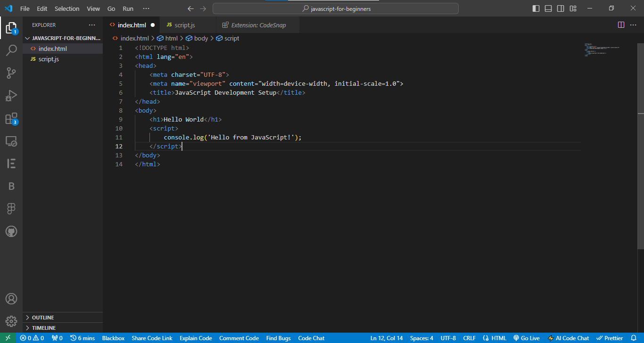The width and height of the screenshot is (644, 343).
Task: Open the activity bar icon above Blackbox 'B'
Action: [11, 163]
